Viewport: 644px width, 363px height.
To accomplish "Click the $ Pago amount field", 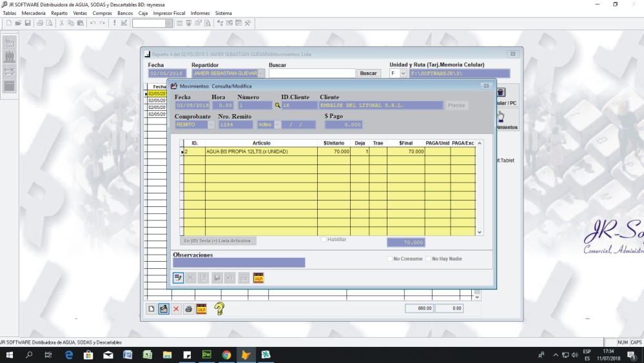I will (344, 125).
